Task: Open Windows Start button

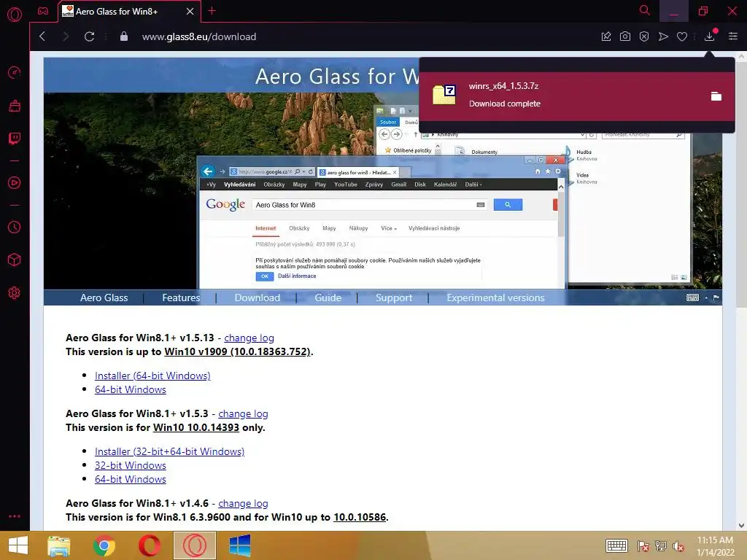Action: click(18, 545)
